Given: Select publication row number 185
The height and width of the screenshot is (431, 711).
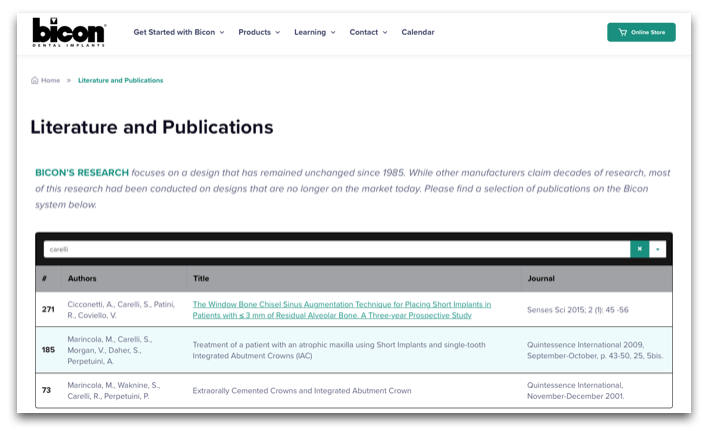Looking at the screenshot, I should [x=47, y=350].
